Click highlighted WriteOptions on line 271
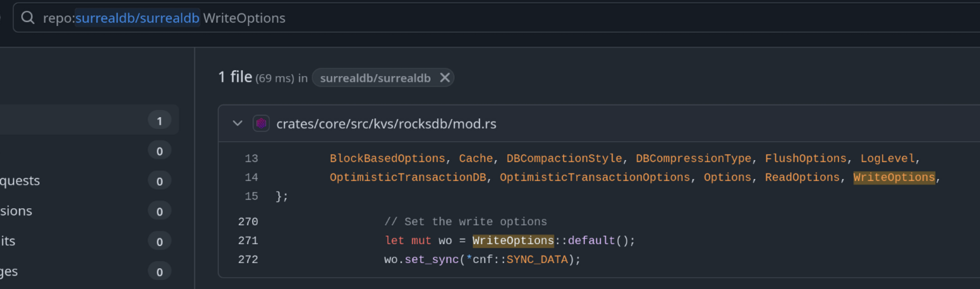The height and width of the screenshot is (289, 980). pos(513,241)
